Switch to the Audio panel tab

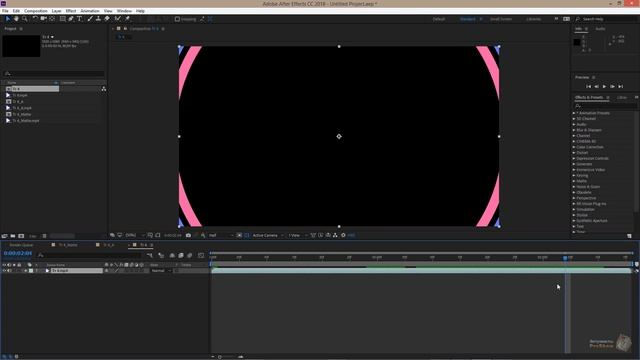click(x=600, y=29)
